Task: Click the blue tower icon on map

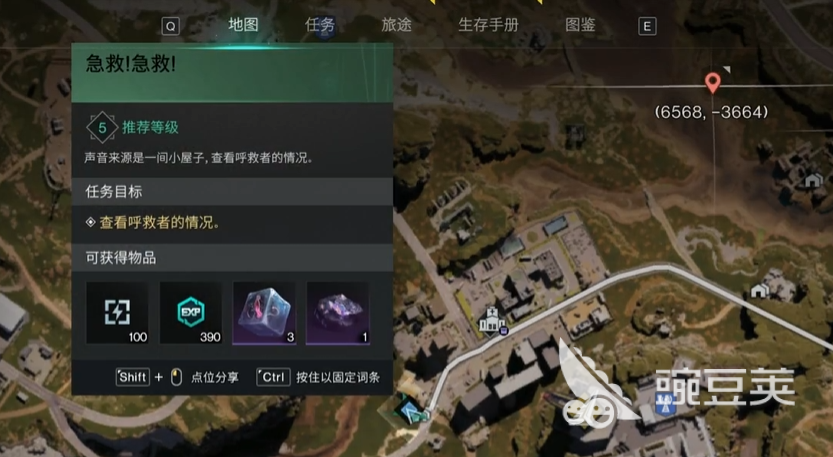Action: click(x=664, y=405)
